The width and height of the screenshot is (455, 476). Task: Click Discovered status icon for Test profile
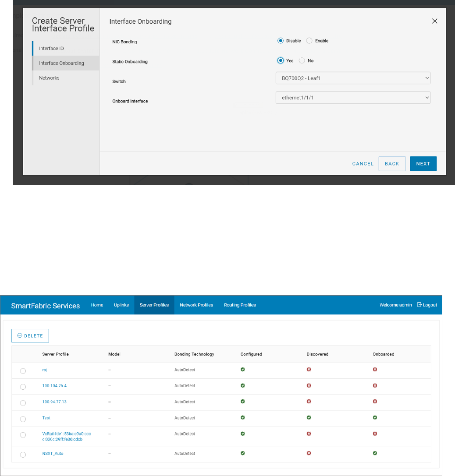point(309,418)
